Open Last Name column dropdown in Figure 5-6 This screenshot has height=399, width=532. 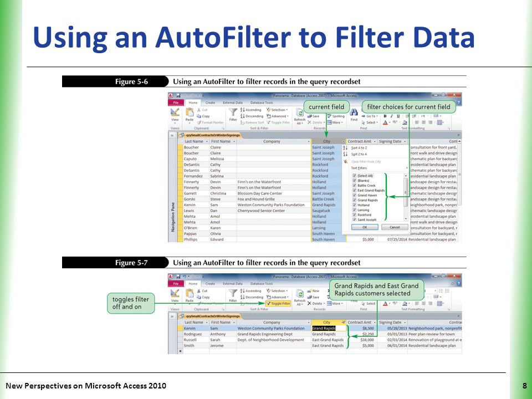(207, 141)
